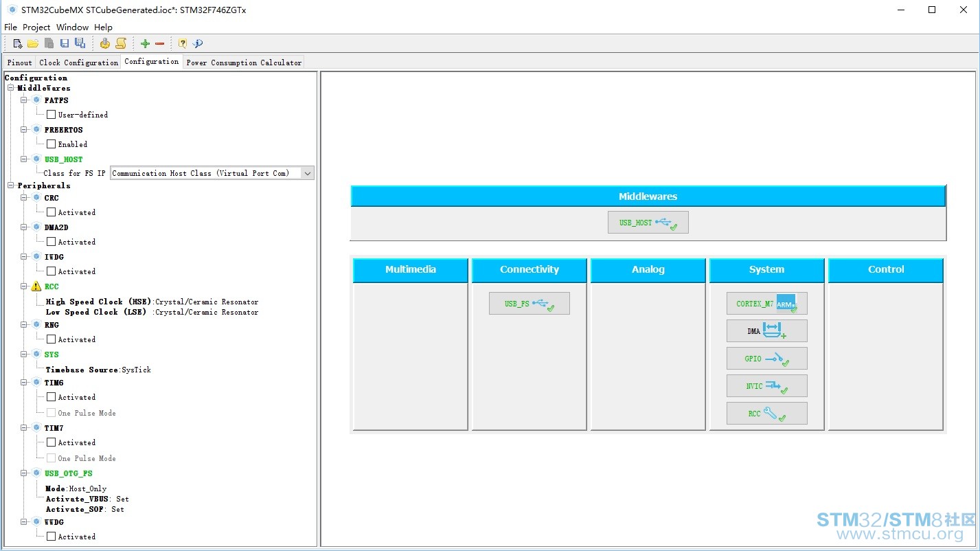The width and height of the screenshot is (980, 551).
Task: Collapse the TIM6 node expander
Action: [24, 383]
